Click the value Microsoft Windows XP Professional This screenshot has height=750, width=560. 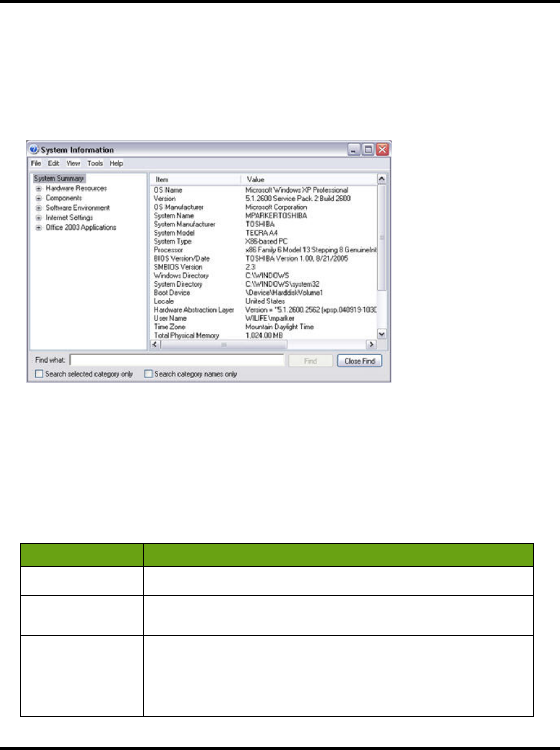pyautogui.click(x=297, y=190)
